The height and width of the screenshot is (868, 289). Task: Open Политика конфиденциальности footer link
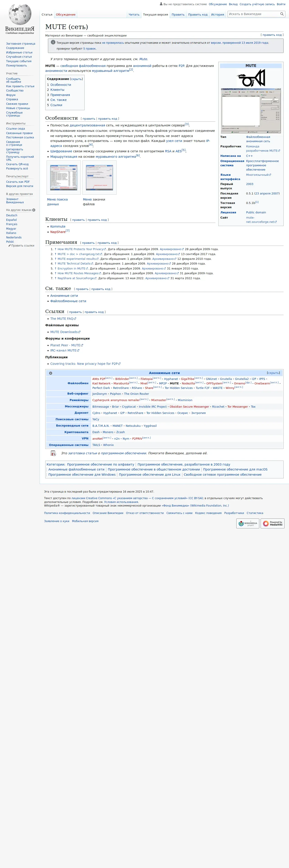[67, 513]
